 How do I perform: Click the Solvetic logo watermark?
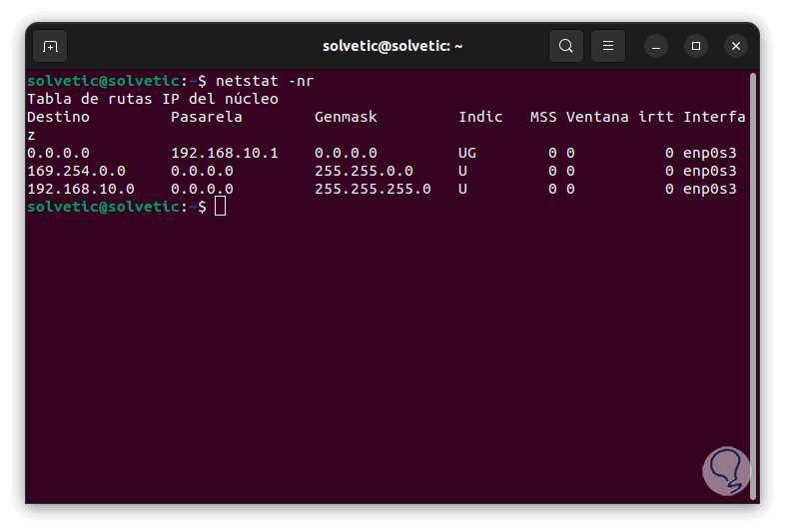[x=726, y=470]
